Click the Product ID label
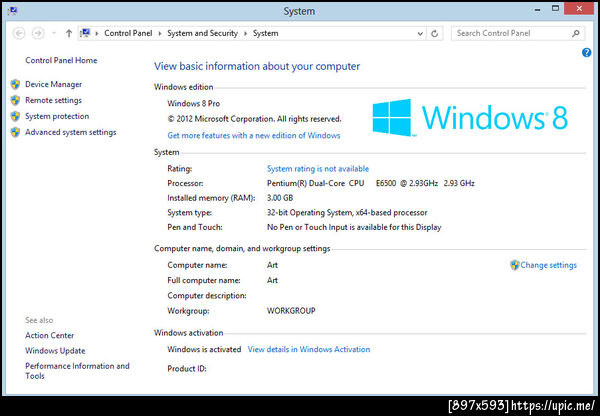Image resolution: width=600 pixels, height=416 pixels. pos(187,369)
